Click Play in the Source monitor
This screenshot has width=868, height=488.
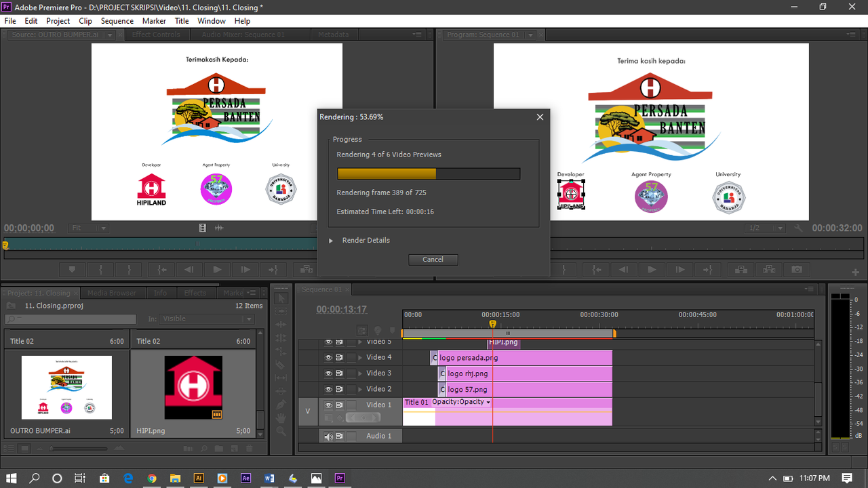click(217, 270)
